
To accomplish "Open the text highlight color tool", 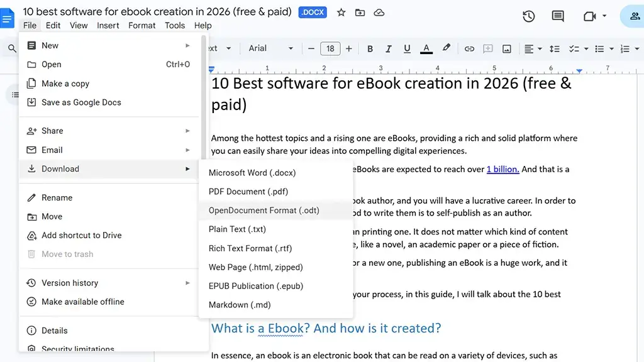I will coord(447,48).
